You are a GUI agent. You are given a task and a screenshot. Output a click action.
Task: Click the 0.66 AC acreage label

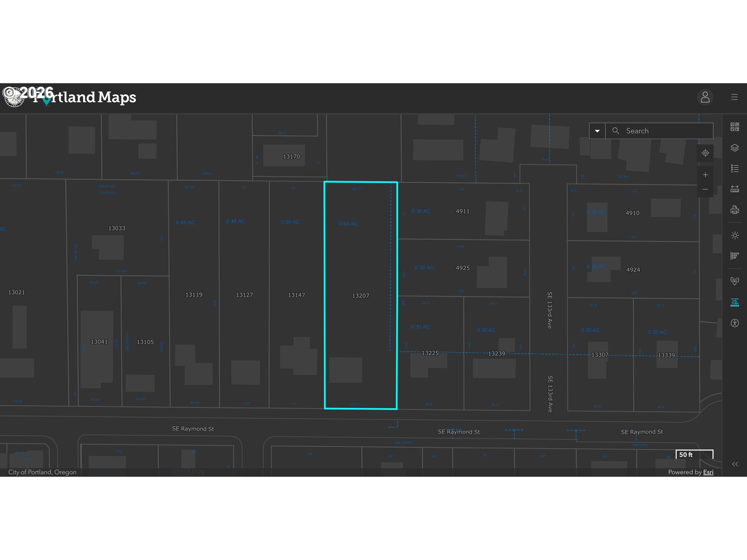point(349,224)
